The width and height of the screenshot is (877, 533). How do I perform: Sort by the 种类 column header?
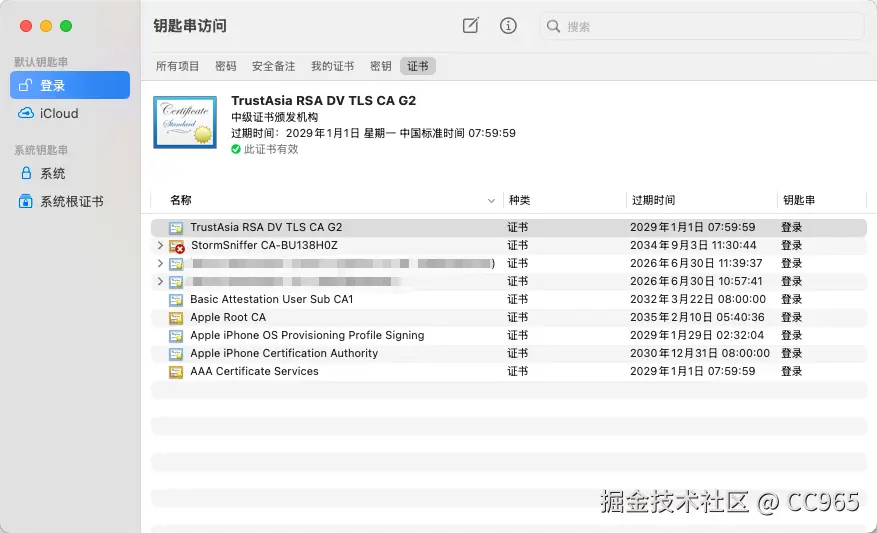520,200
